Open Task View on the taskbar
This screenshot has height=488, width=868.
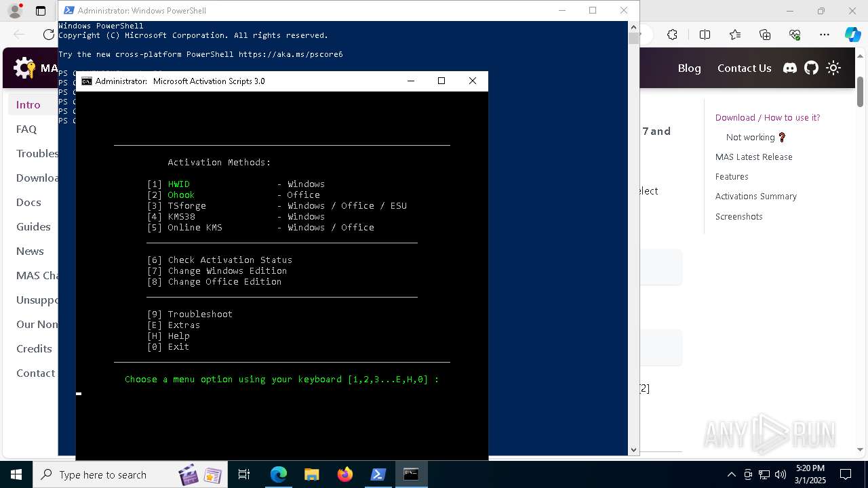coord(244,474)
